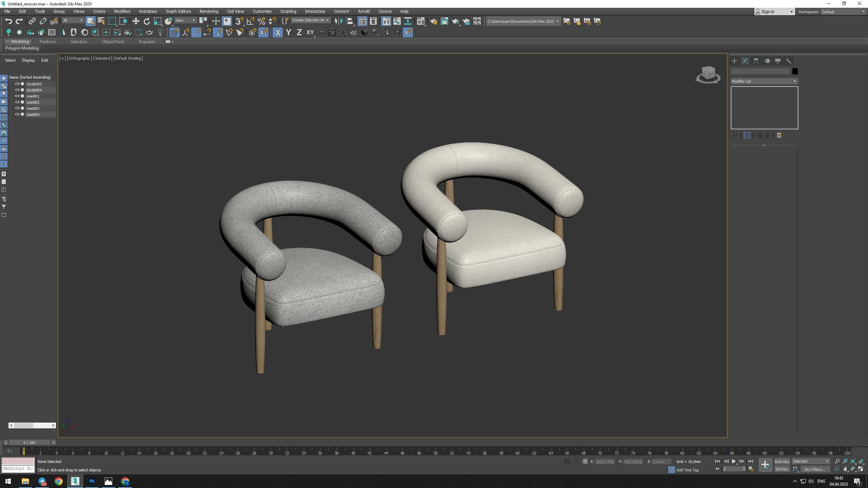
Task: Hide Line001 in the scene explorer
Action: [17, 96]
